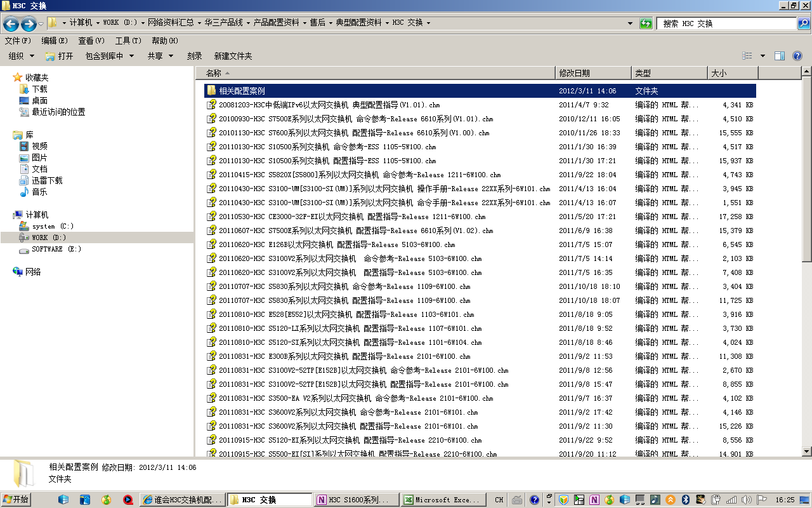Sort by the 大小 column header
This screenshot has width=812, height=508.
click(733, 73)
